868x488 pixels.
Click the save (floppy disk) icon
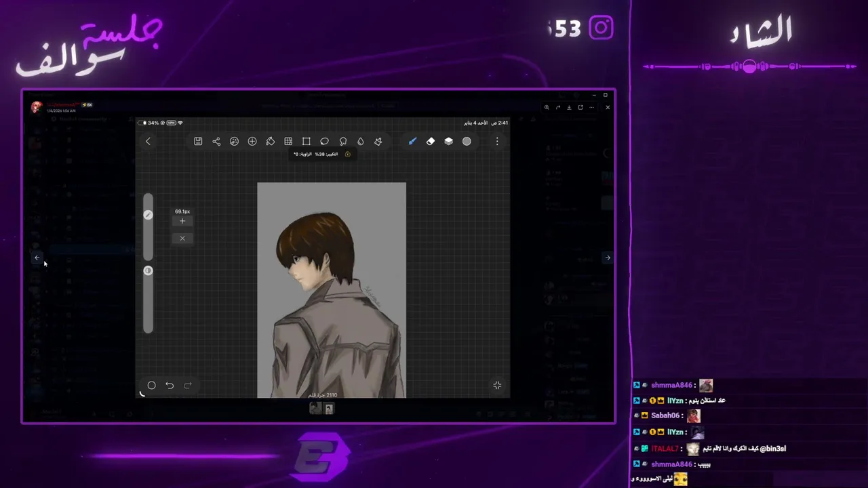tap(198, 141)
